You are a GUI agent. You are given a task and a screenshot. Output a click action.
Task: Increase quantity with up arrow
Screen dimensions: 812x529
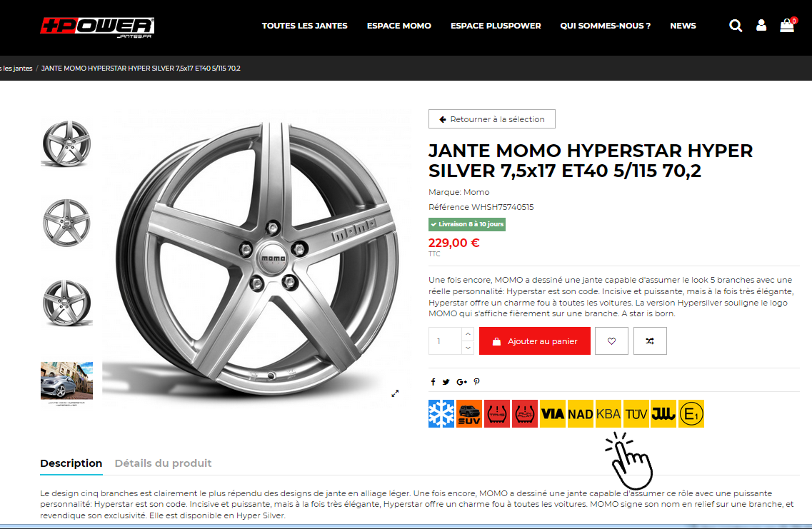pyautogui.click(x=468, y=334)
